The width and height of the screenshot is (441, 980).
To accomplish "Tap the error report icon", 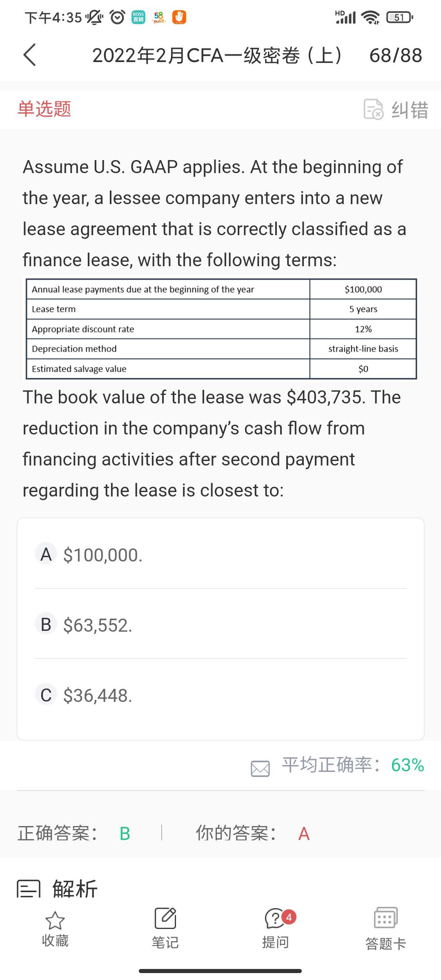I will coord(373,109).
